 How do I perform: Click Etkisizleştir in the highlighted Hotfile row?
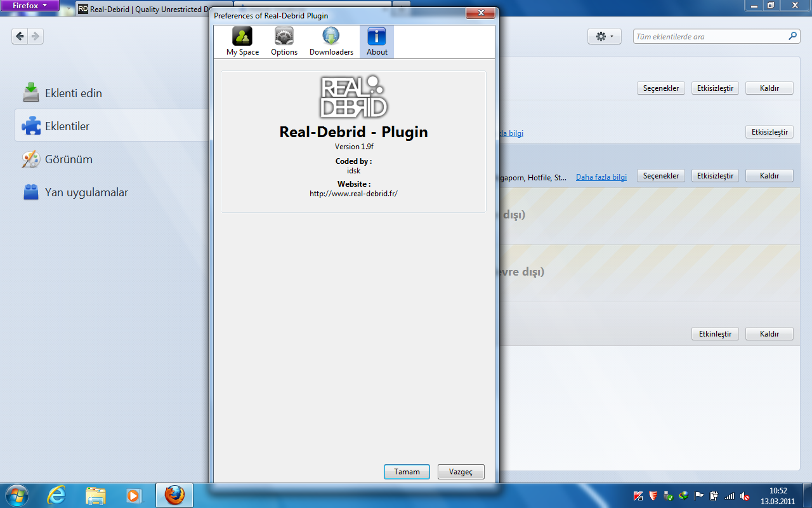[x=715, y=176]
